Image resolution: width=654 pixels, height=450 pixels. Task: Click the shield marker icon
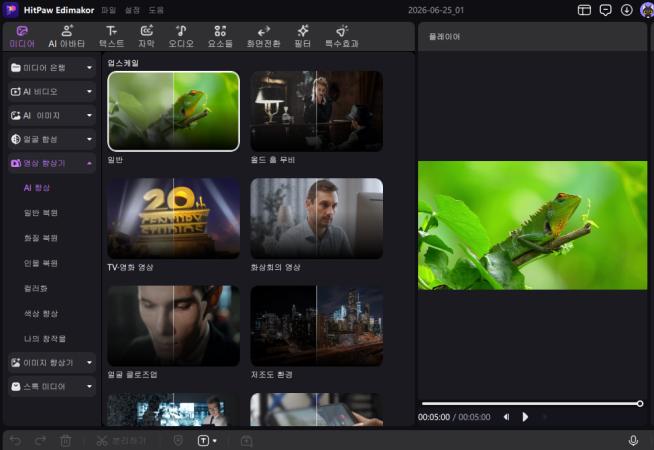178,440
